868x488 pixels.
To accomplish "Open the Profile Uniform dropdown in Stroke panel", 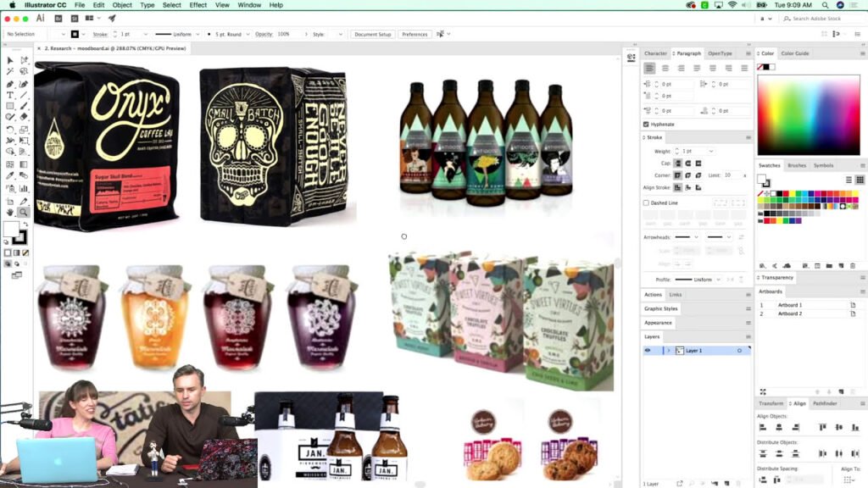I will [719, 280].
